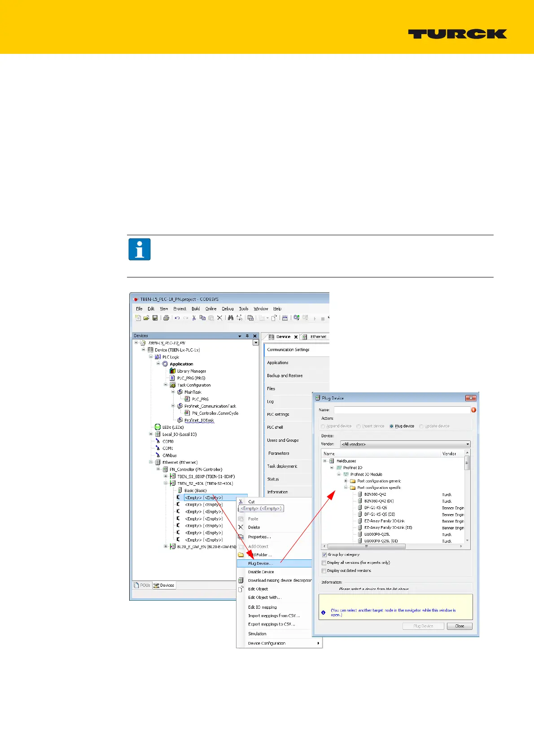Close the Device tab with its X
534x756 pixels.
[x=296, y=337]
